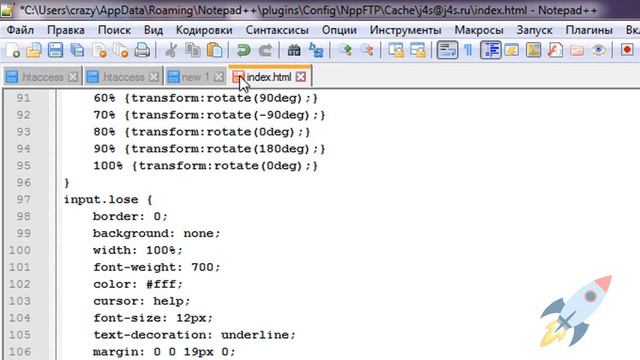The image size is (640, 360).
Task: Click the 'width: 100%;' code line
Action: click(x=138, y=250)
